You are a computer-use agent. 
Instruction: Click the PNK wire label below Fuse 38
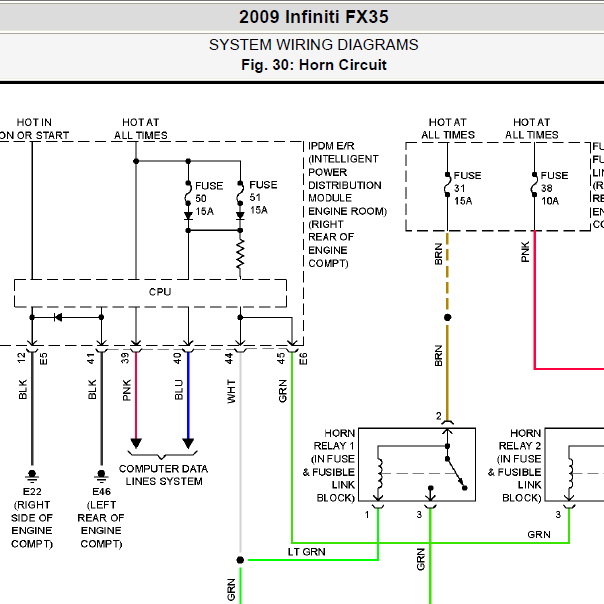tap(525, 252)
